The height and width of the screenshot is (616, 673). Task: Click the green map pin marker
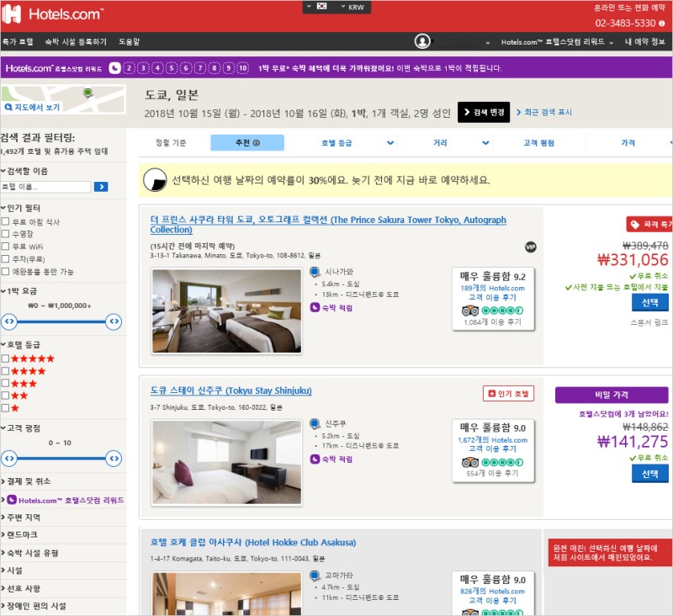point(88,93)
